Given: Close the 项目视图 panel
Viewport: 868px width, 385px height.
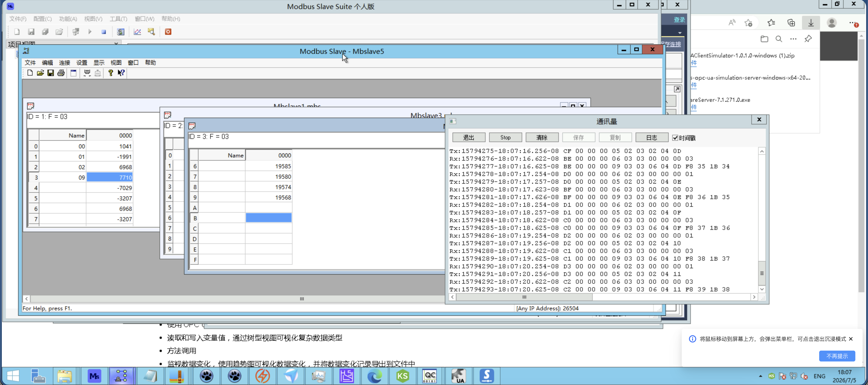Looking at the screenshot, I should 116,43.
